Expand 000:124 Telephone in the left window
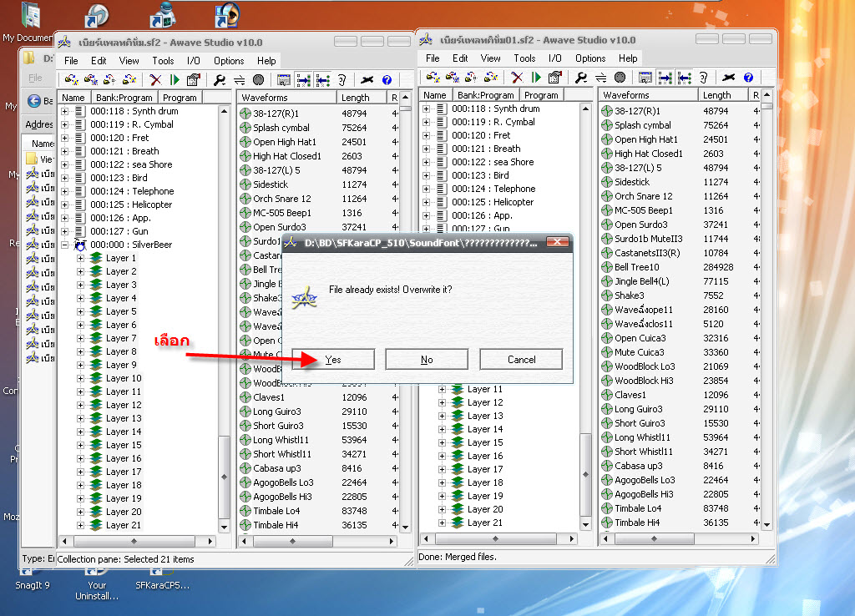 (65, 191)
